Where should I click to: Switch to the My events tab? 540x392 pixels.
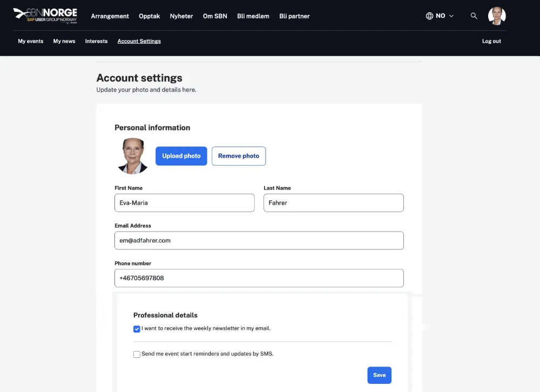click(31, 41)
